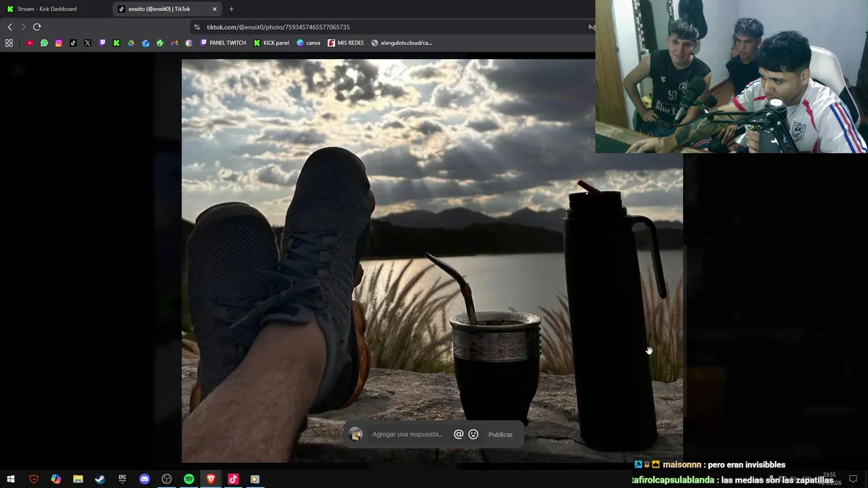This screenshot has height=488, width=868.
Task: Open the apps grid in bookmarks bar
Action: [x=9, y=43]
